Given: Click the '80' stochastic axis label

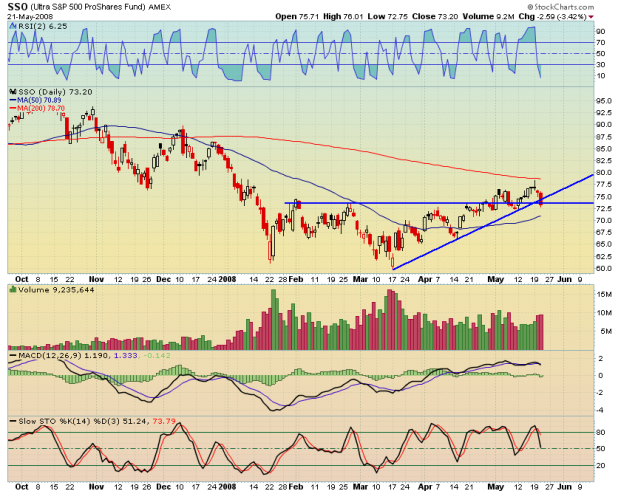Looking at the screenshot, I should point(601,432).
